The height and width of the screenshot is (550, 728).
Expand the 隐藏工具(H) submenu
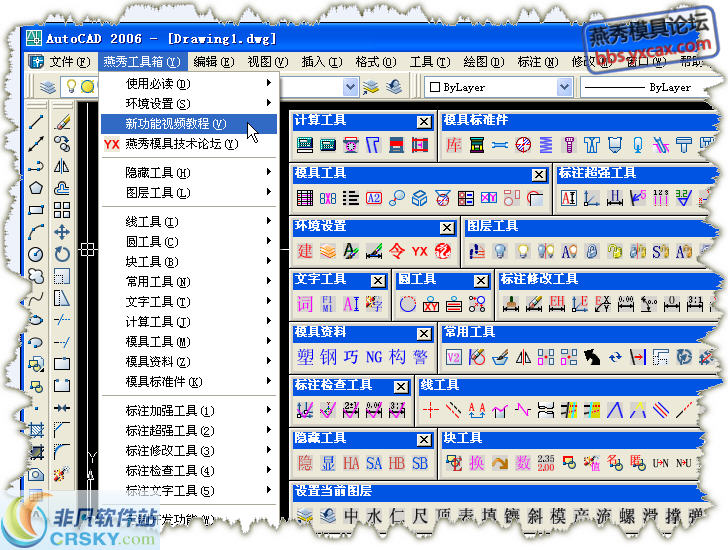189,173
